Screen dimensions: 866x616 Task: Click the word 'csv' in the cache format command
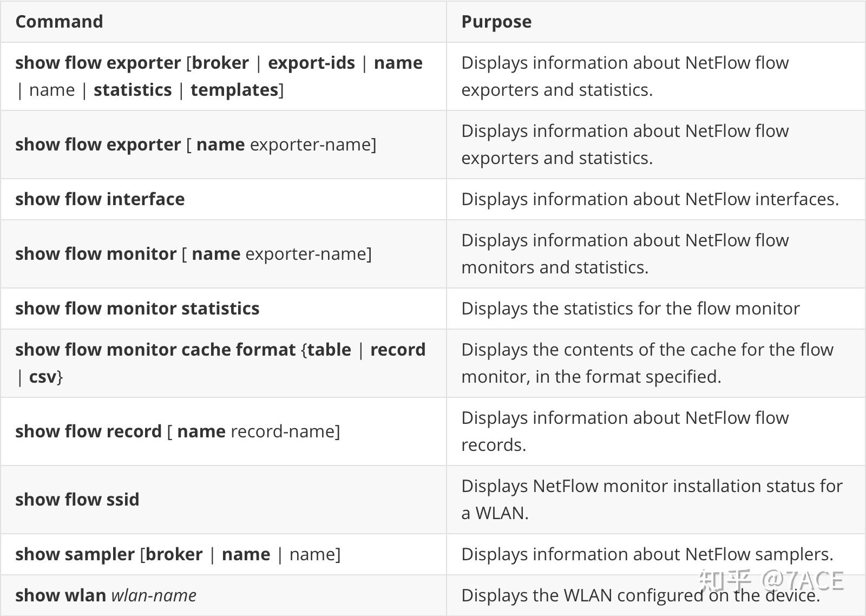point(43,377)
